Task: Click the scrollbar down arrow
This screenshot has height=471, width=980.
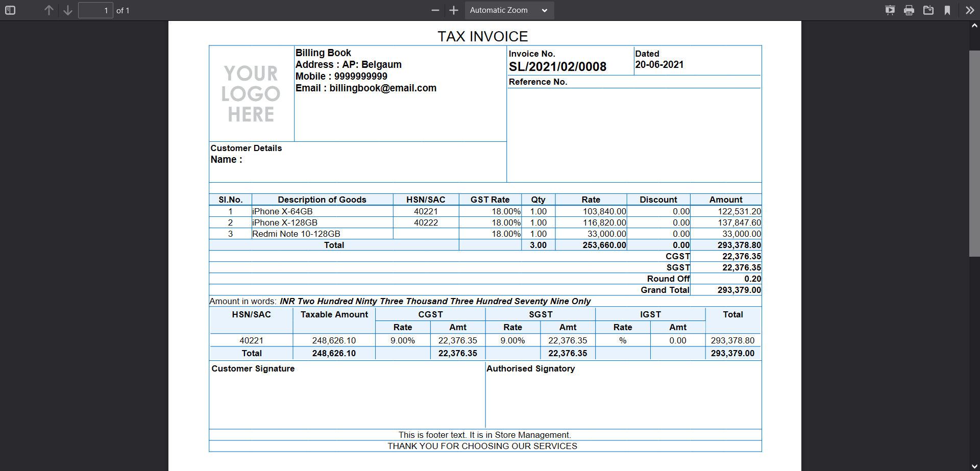Action: pos(974,466)
